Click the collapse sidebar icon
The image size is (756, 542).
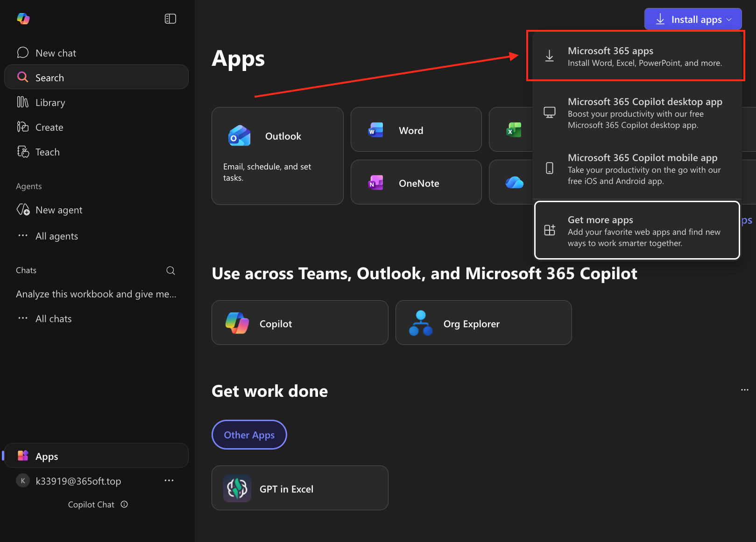pos(170,18)
